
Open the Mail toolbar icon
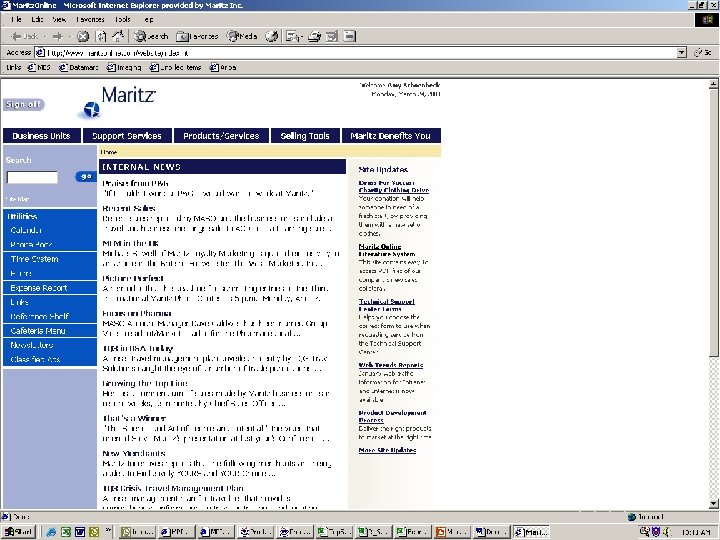tap(292, 36)
